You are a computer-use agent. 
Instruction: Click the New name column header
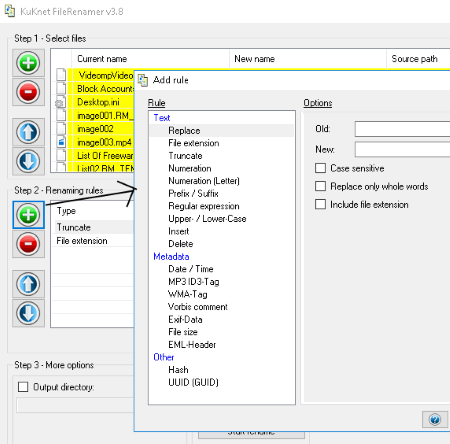(308, 59)
